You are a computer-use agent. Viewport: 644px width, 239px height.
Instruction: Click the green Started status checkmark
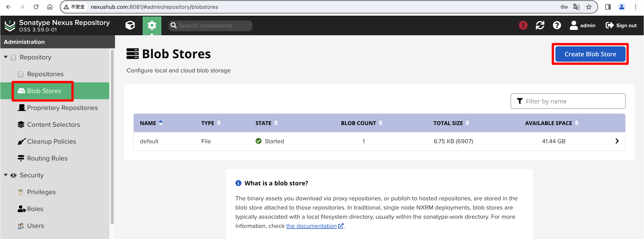(259, 141)
